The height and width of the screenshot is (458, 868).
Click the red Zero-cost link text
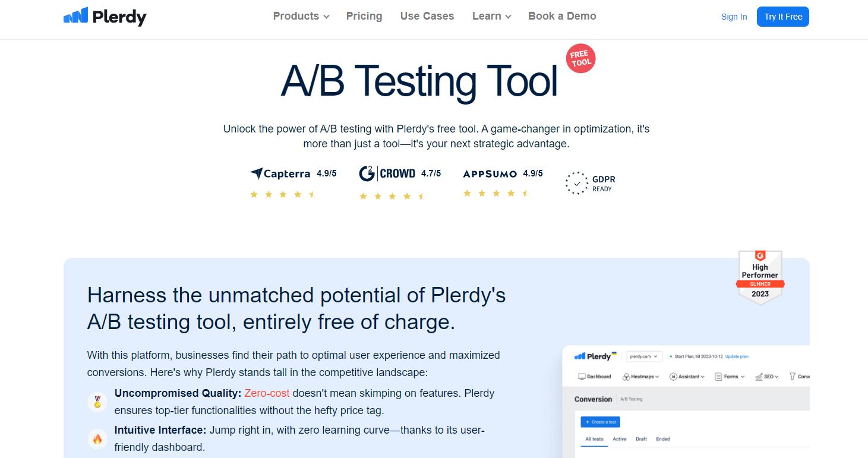(267, 393)
